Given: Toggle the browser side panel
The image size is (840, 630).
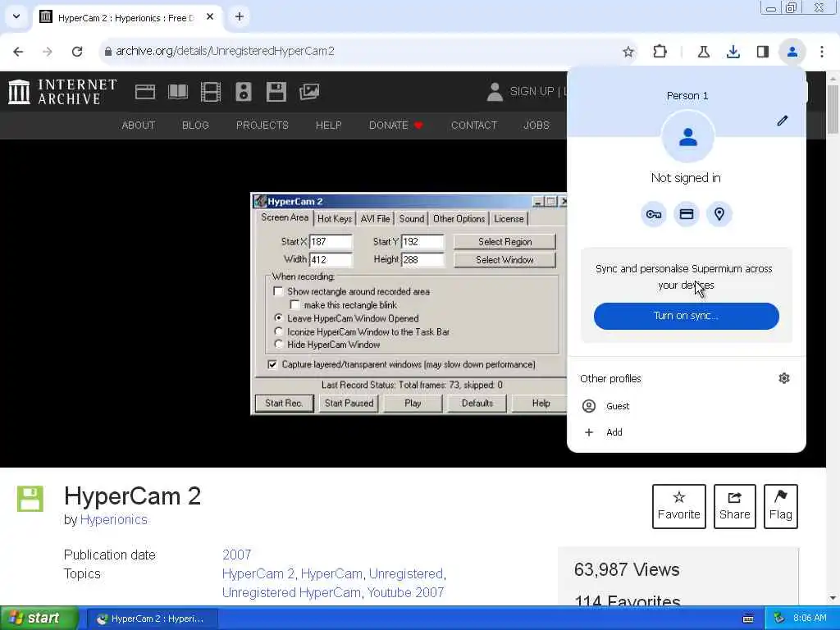Looking at the screenshot, I should coord(763,52).
